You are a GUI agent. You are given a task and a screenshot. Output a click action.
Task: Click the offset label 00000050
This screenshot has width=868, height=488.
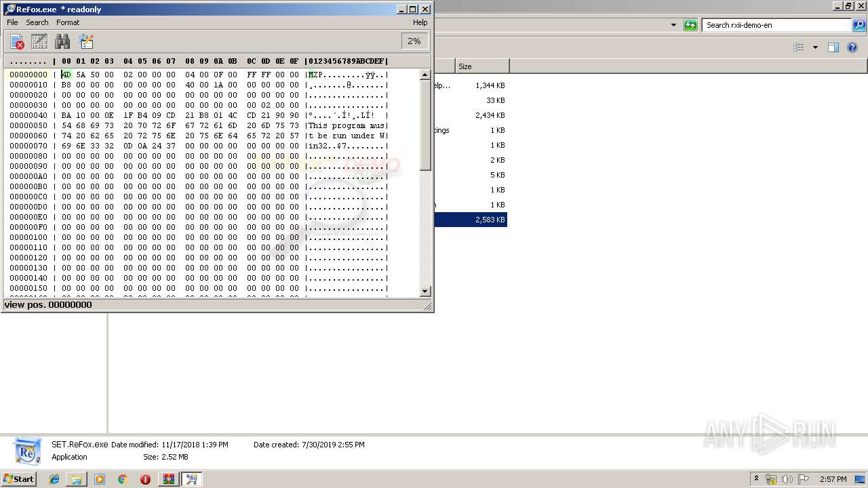[x=28, y=125]
